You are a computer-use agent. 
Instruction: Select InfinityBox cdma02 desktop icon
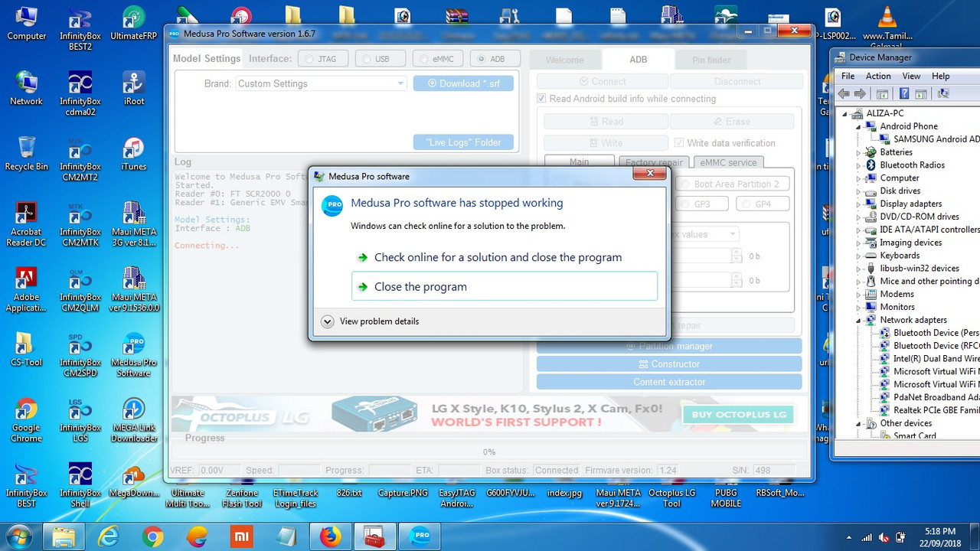pyautogui.click(x=80, y=94)
